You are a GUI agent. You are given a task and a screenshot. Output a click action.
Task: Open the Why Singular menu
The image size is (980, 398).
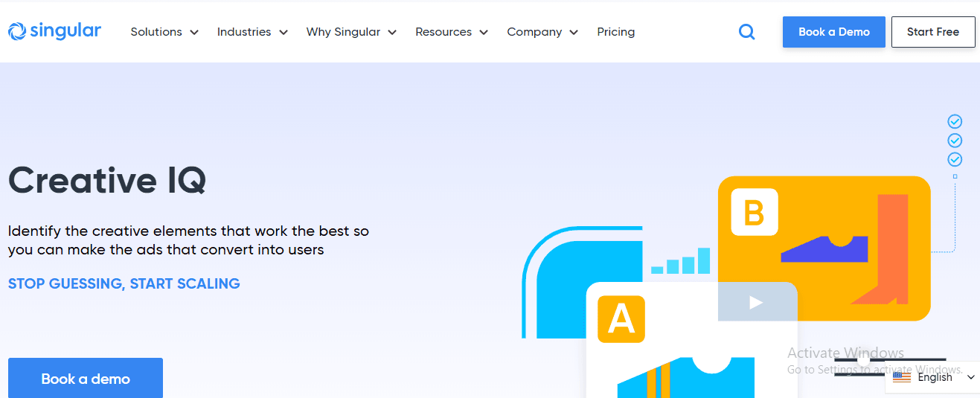click(x=343, y=32)
